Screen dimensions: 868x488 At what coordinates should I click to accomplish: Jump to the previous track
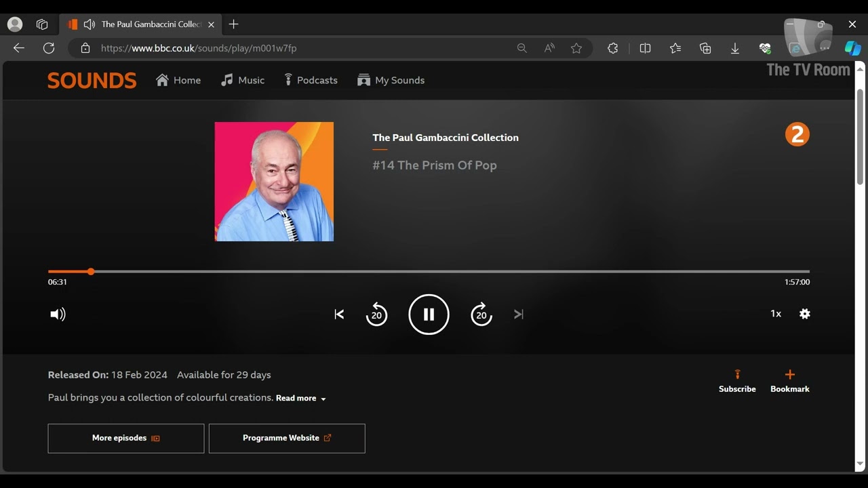[339, 314]
